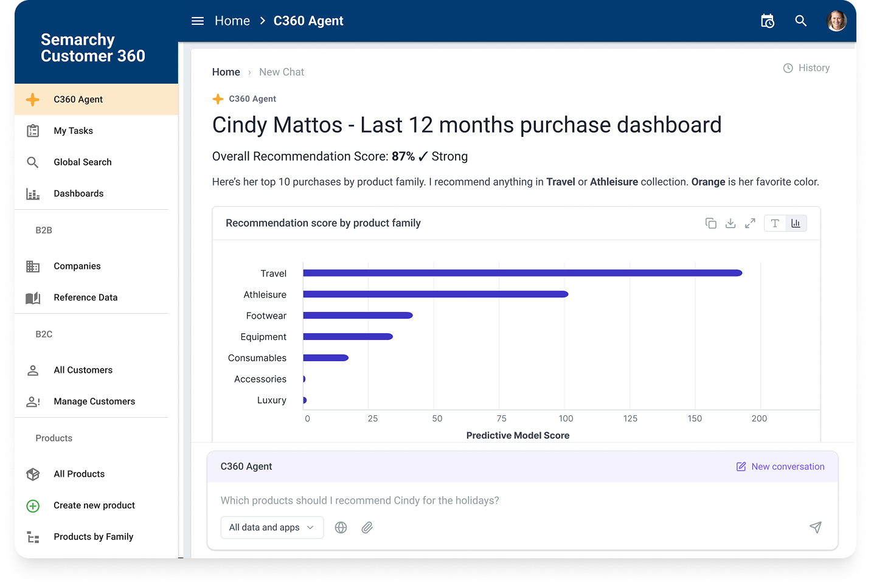Click Home in the chat breadcrumb
This screenshot has height=588, width=871.
[x=226, y=72]
